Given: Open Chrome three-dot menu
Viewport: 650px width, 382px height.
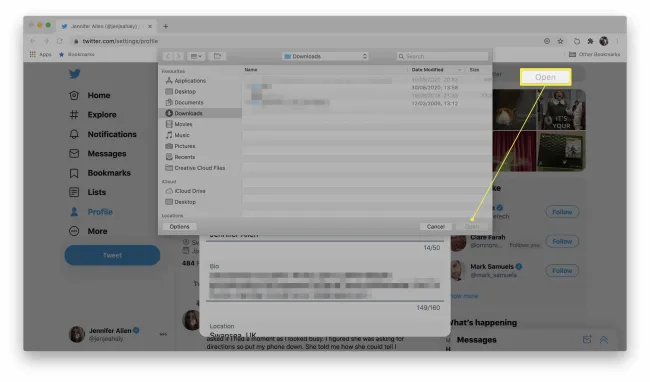Looking at the screenshot, I should (x=617, y=41).
